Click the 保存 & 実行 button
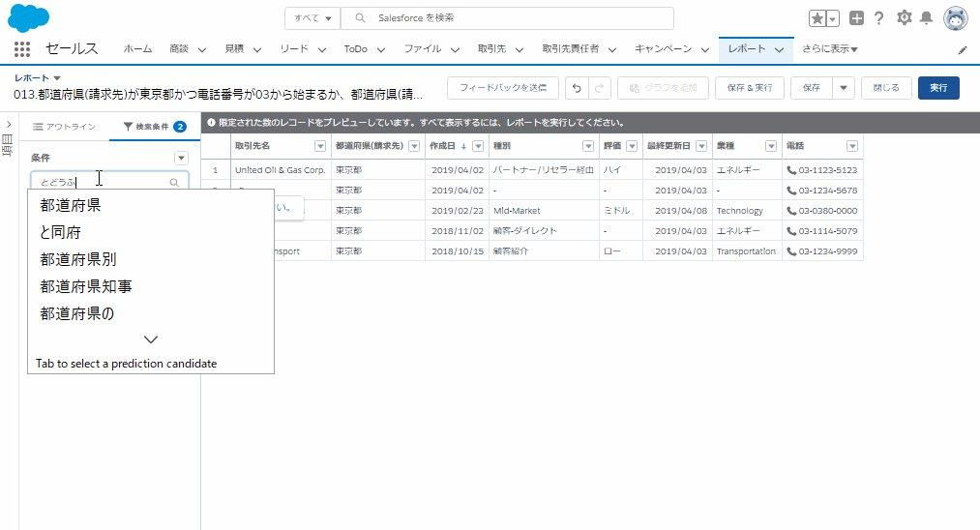980x530 pixels. coord(750,88)
